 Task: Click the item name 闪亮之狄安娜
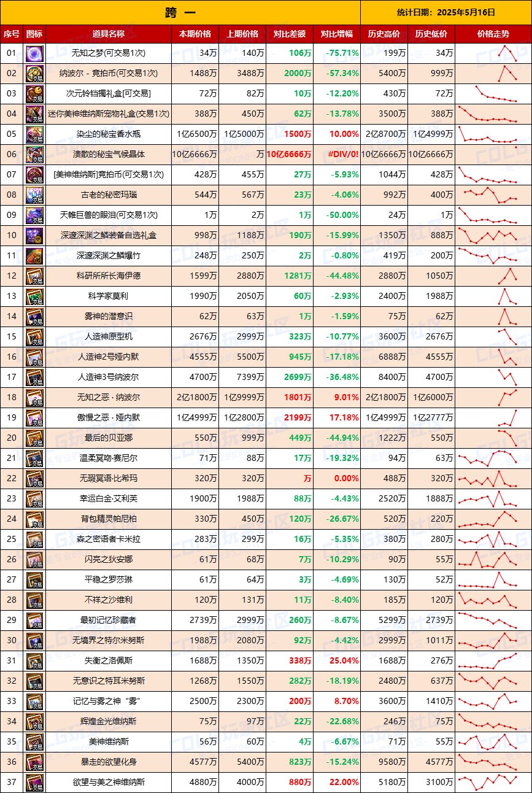click(107, 560)
